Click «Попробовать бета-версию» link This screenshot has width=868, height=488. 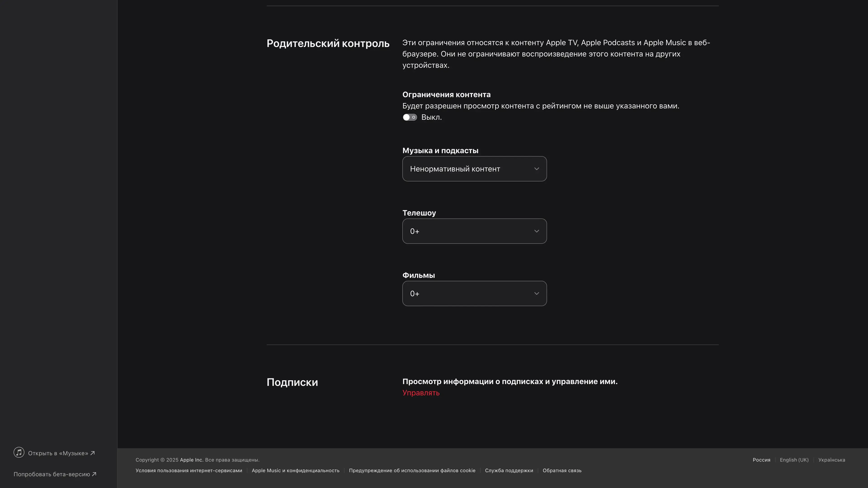pyautogui.click(x=52, y=474)
